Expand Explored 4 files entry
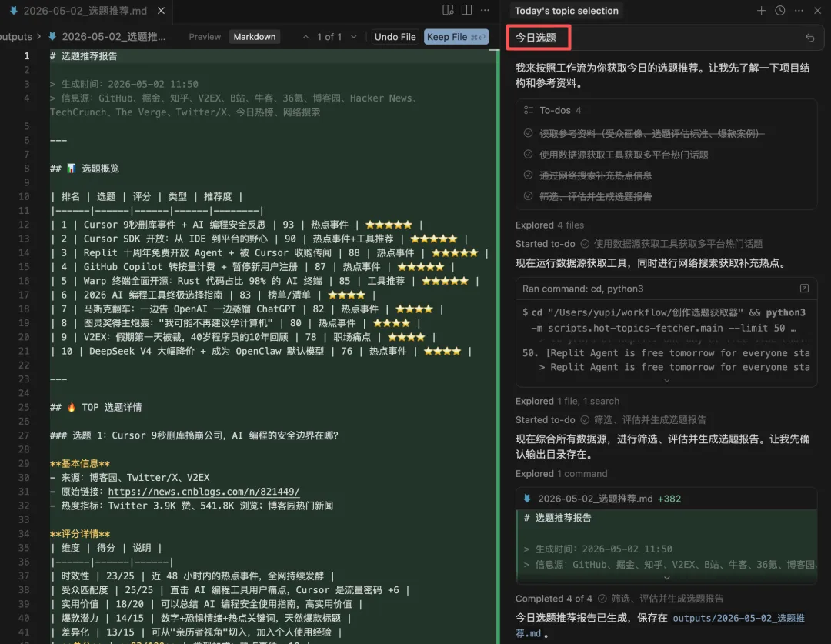Viewport: 831px width, 644px height. click(x=549, y=225)
